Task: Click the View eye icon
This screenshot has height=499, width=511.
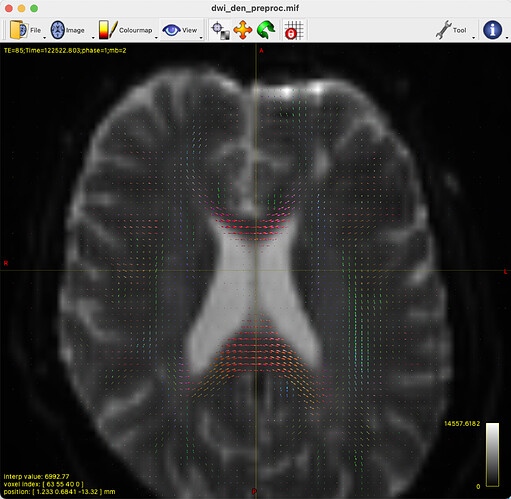Action: [x=171, y=30]
